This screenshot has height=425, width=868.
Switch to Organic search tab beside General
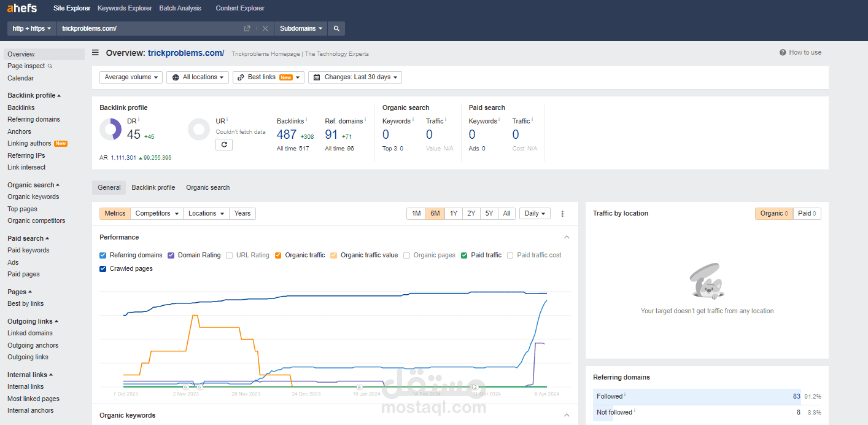click(208, 187)
